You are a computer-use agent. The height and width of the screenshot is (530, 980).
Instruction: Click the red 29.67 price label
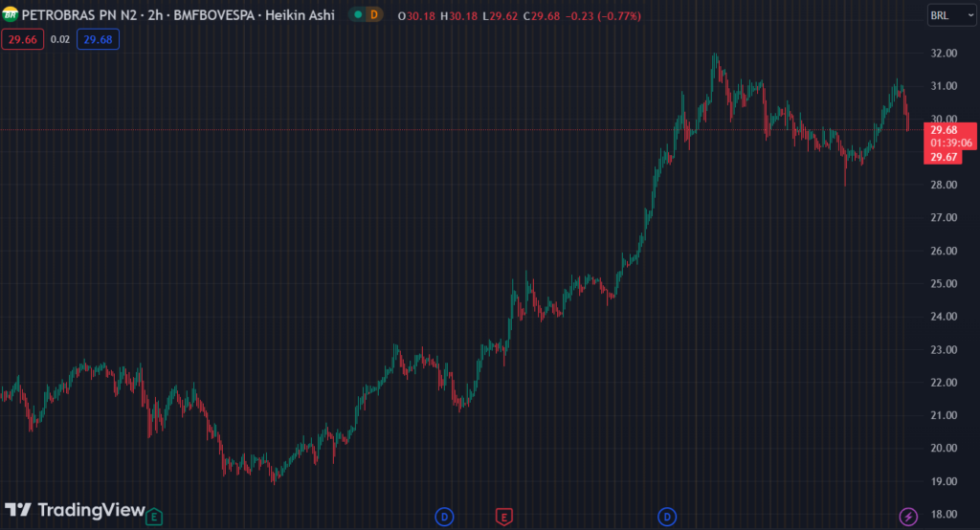pos(944,157)
